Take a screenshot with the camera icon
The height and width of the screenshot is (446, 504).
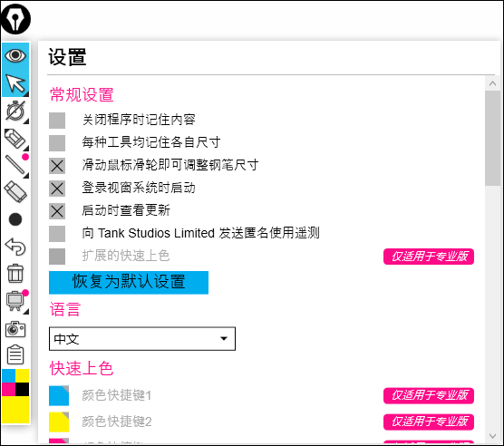[15, 329]
